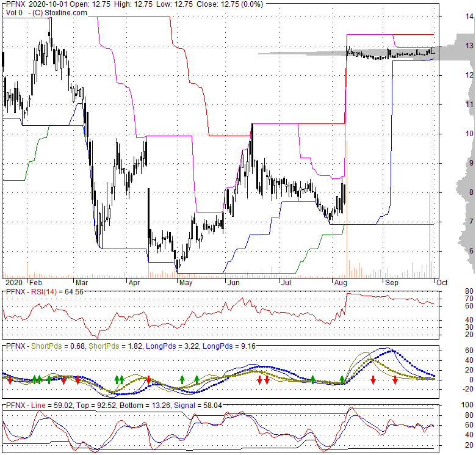Click the '(C) Stoxline.com' copyright text

coord(60,13)
